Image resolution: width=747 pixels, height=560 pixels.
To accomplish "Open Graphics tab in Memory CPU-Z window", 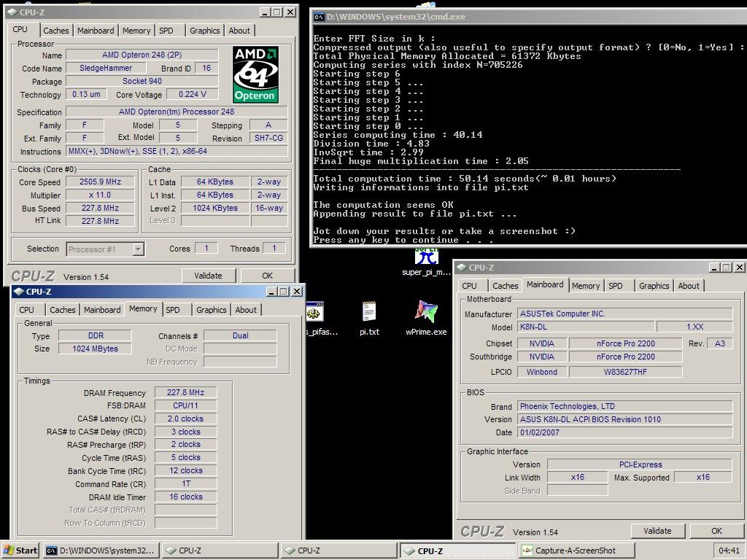I will pyautogui.click(x=212, y=309).
